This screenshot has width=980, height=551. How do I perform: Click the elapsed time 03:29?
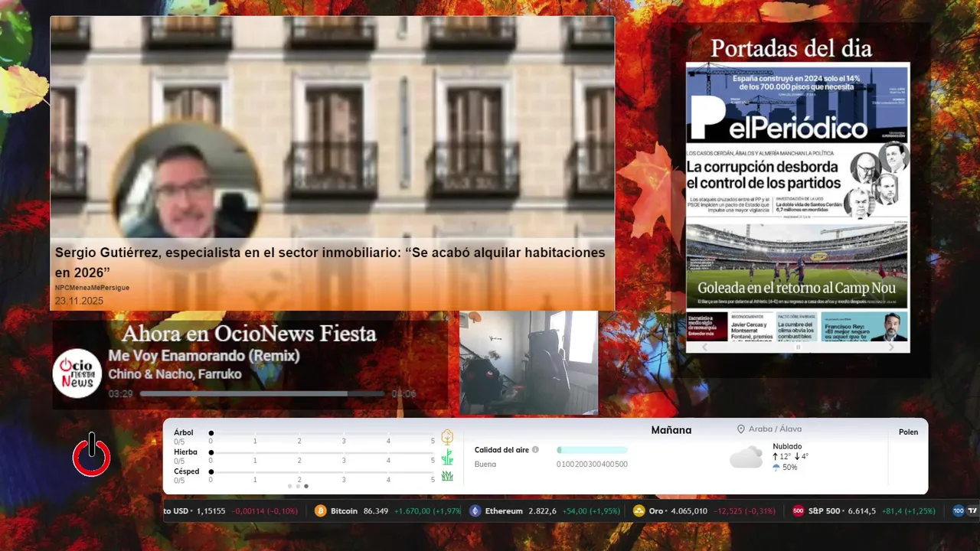(x=121, y=394)
